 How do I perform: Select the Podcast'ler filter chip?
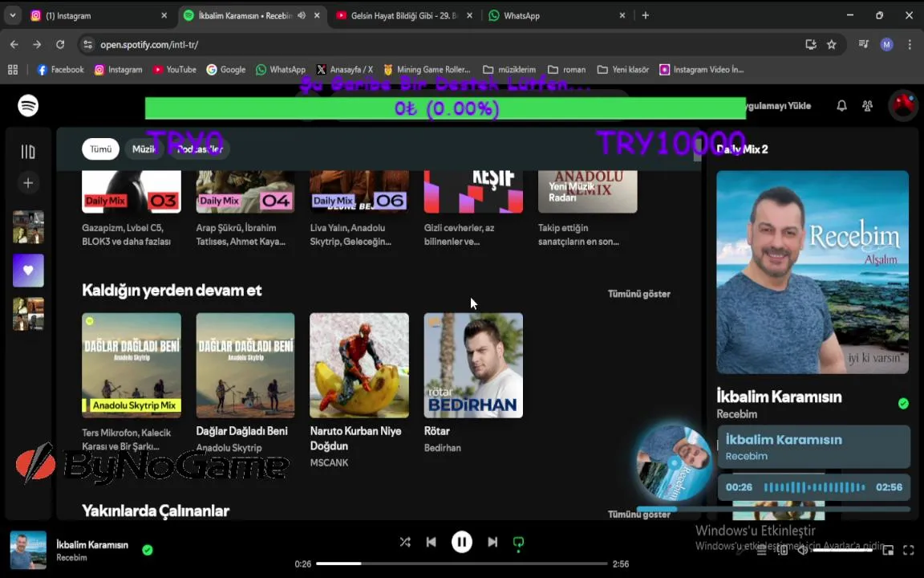pos(200,149)
